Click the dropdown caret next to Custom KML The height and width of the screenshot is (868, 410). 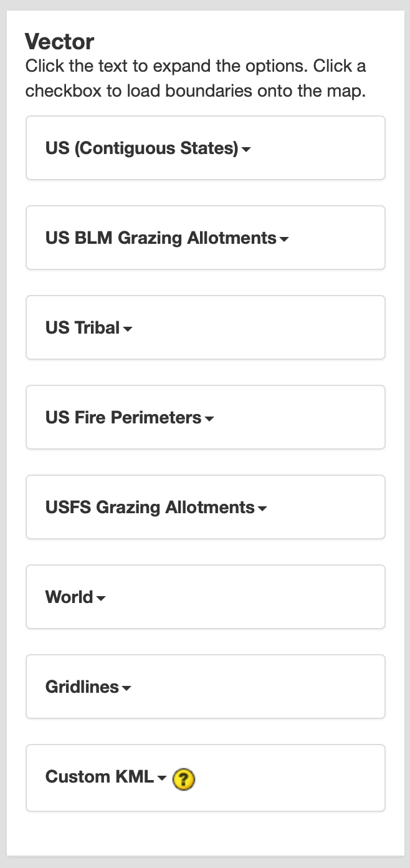[162, 778]
